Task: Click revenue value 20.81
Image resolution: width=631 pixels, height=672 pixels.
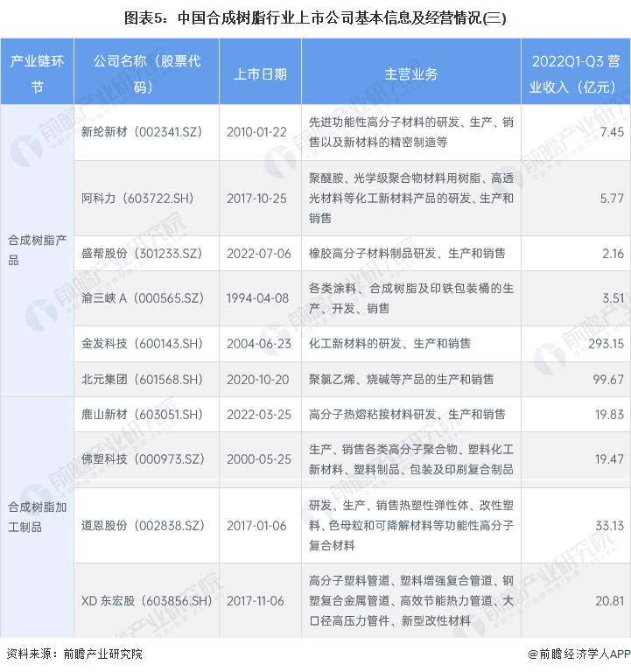Action: point(610,601)
